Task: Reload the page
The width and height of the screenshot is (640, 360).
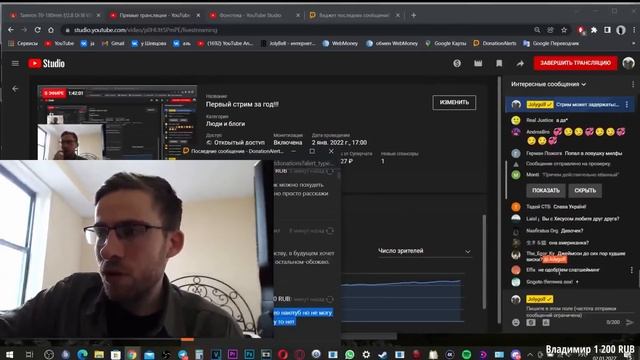Action: click(38, 30)
